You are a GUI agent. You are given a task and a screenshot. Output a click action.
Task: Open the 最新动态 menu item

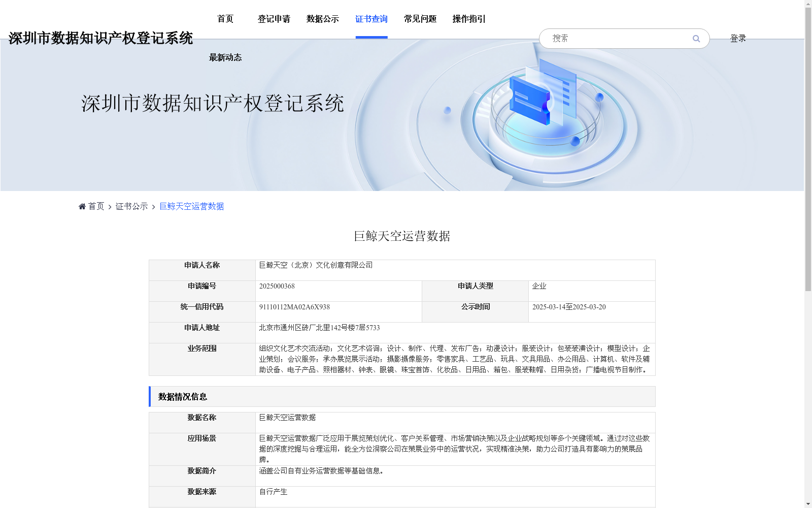[x=225, y=57]
